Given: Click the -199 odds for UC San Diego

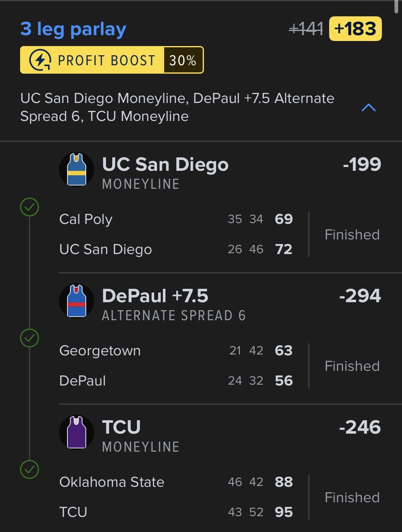Looking at the screenshot, I should 362,164.
